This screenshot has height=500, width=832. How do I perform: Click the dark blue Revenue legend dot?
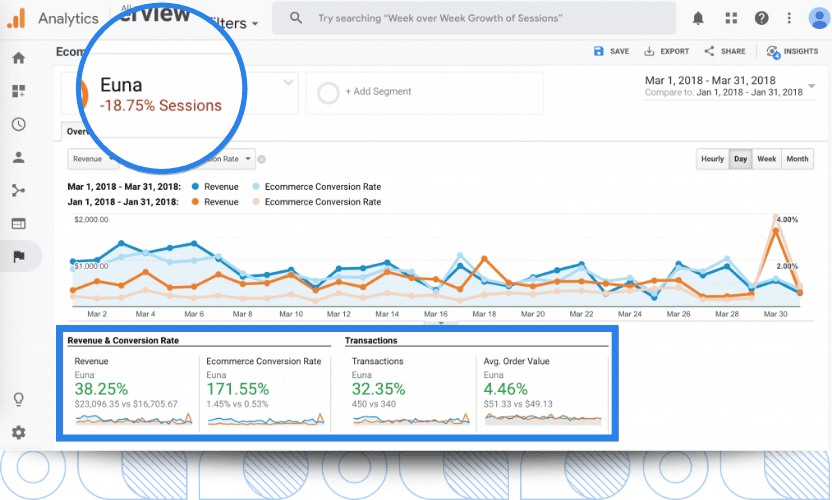[x=195, y=187]
